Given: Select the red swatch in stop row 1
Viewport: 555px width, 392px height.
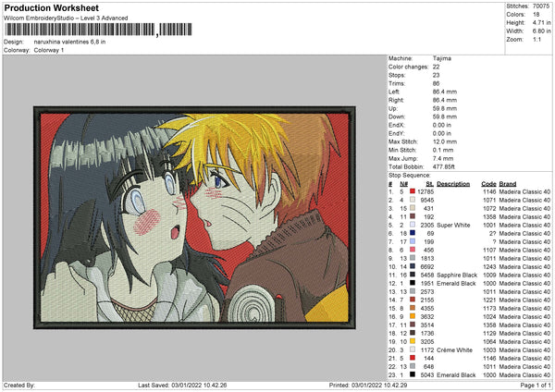Looking at the screenshot, I should [x=413, y=191].
